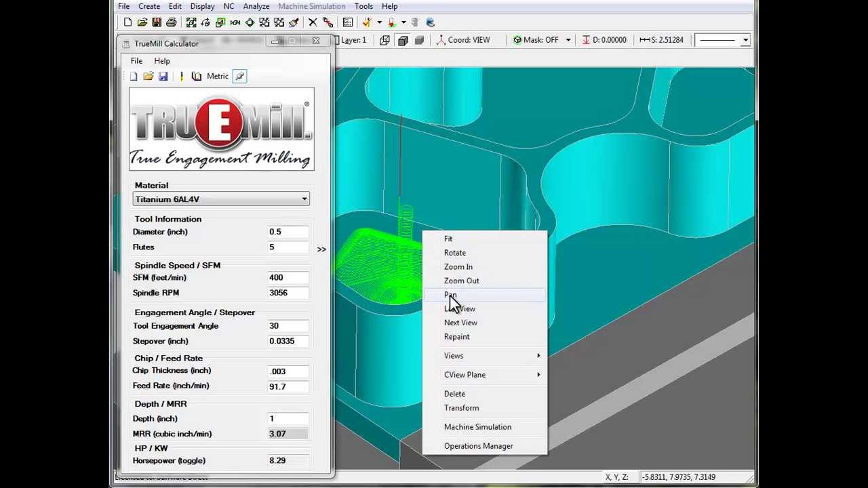Click the Feed Rate field showing 91.7
This screenshot has width=868, height=488.
click(288, 386)
